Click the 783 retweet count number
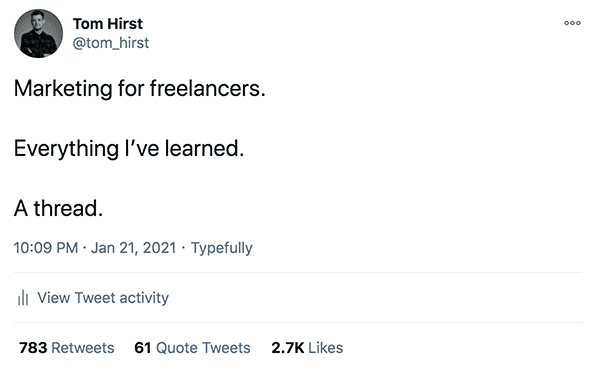Screen dimensions: 596x371 pyautogui.click(x=33, y=348)
